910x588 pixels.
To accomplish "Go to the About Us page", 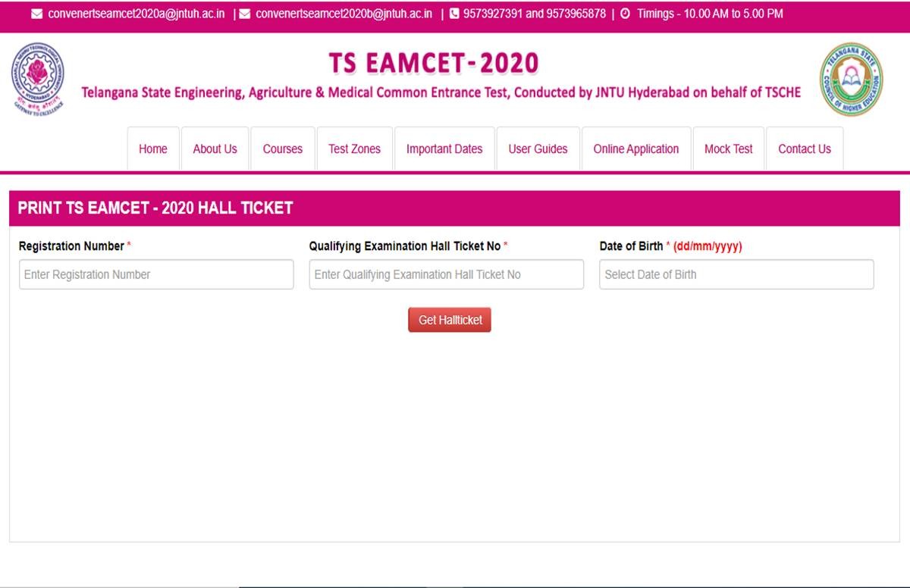I will [215, 149].
